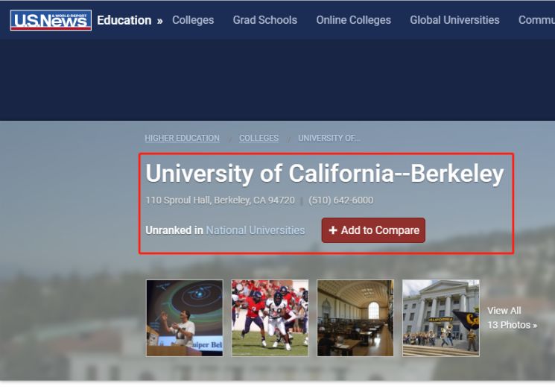This screenshot has width=555, height=392.
Task: Open the National Universities ranking link
Action: [x=256, y=230]
